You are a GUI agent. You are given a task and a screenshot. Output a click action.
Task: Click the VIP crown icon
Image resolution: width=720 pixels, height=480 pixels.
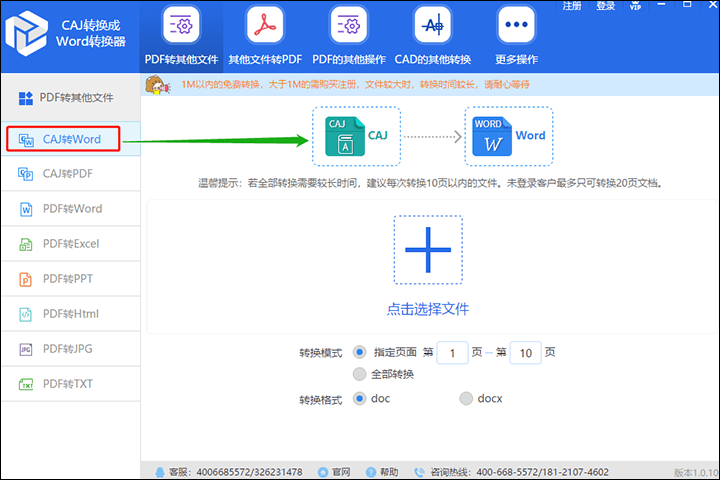[636, 6]
